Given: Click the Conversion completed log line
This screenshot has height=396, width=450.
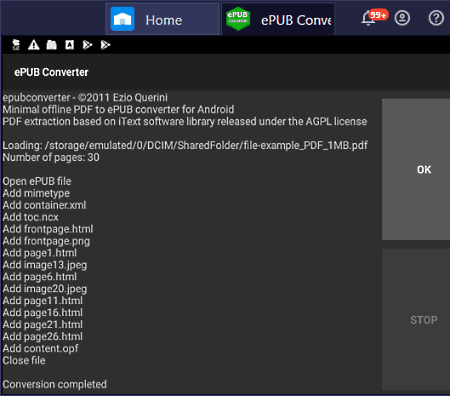Looking at the screenshot, I should pyautogui.click(x=55, y=384).
